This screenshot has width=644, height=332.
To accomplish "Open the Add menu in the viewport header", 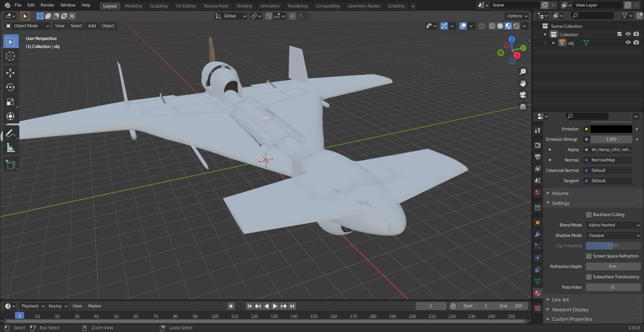I will pos(92,26).
